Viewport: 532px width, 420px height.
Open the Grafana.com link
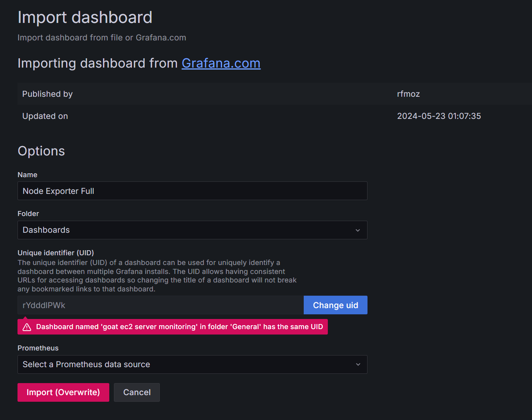click(221, 63)
